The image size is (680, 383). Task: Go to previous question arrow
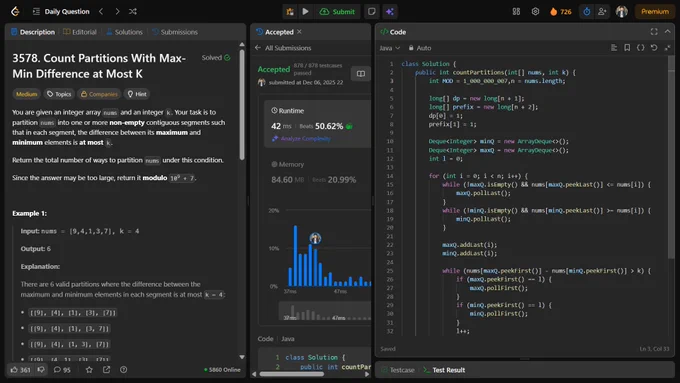click(x=101, y=12)
